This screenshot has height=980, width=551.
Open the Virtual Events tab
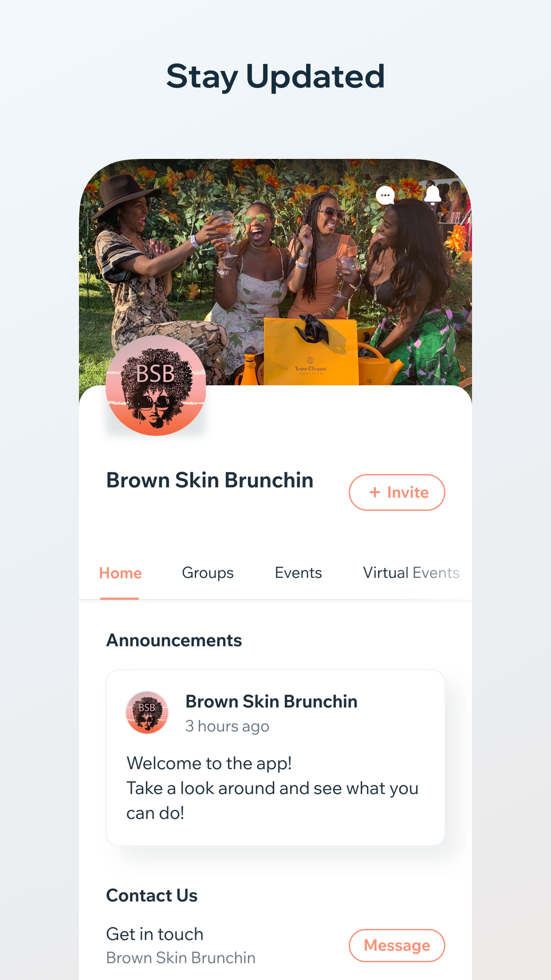click(x=411, y=573)
